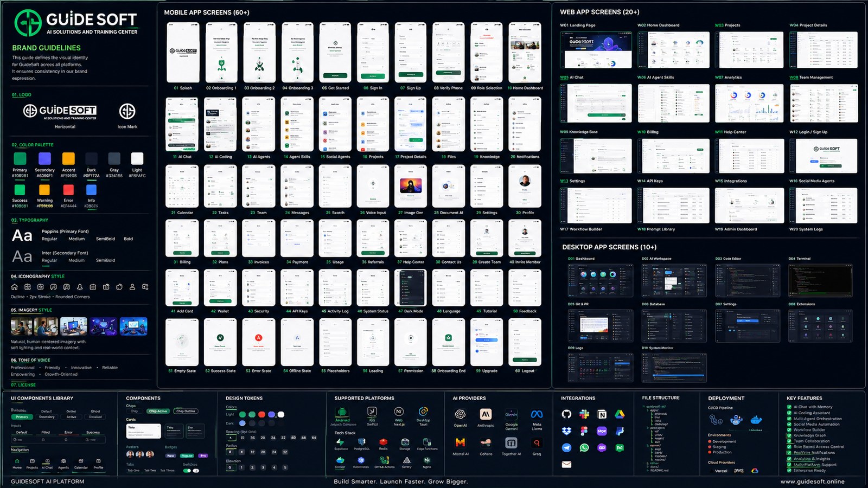Select the OpenAI provider icon
868x488 pixels.
460,414
